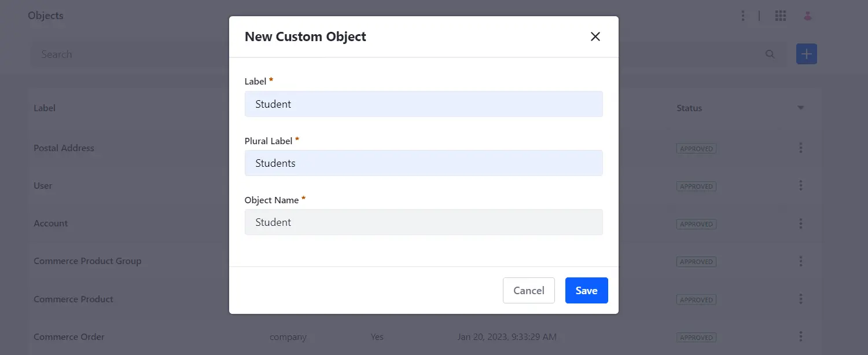Edit the Plural Label field with Students
868x355 pixels.
pyautogui.click(x=424, y=163)
